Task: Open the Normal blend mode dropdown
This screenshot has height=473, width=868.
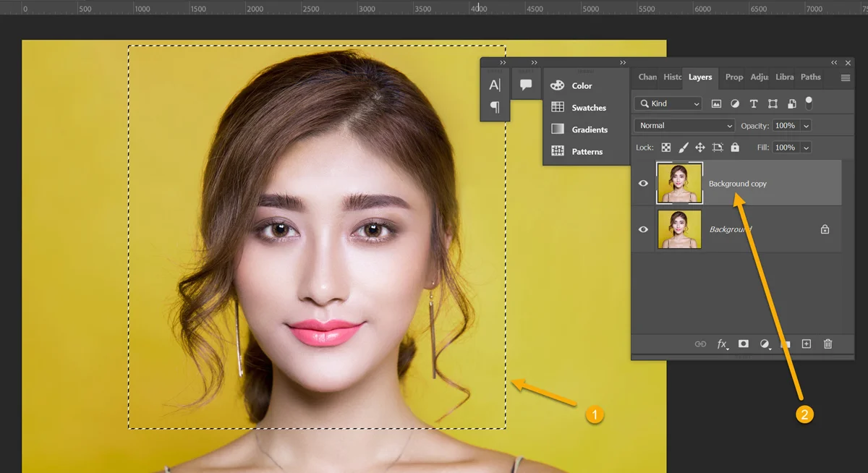Action: coord(684,125)
